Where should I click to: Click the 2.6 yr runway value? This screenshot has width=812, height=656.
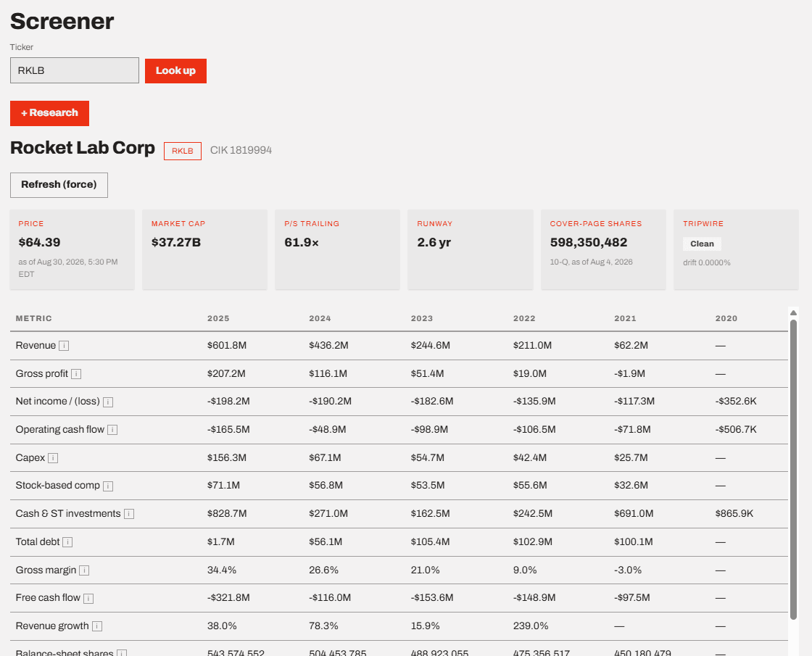point(434,242)
